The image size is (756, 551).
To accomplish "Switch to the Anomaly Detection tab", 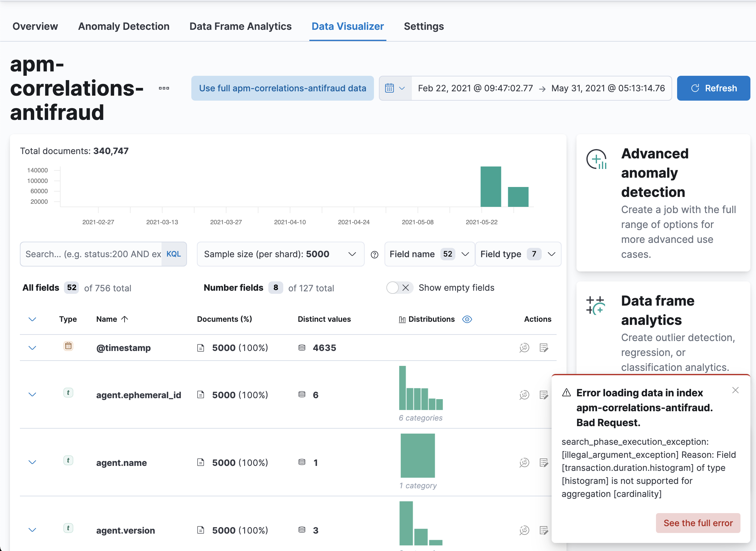I will [x=124, y=26].
